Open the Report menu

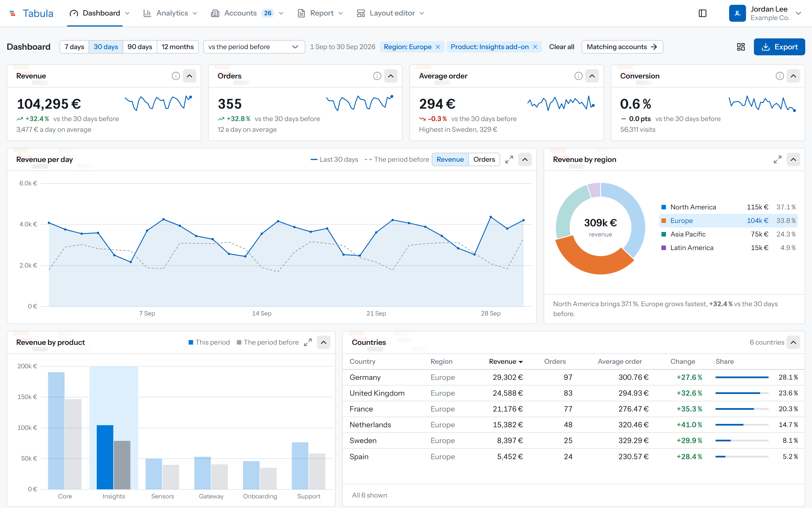[321, 13]
